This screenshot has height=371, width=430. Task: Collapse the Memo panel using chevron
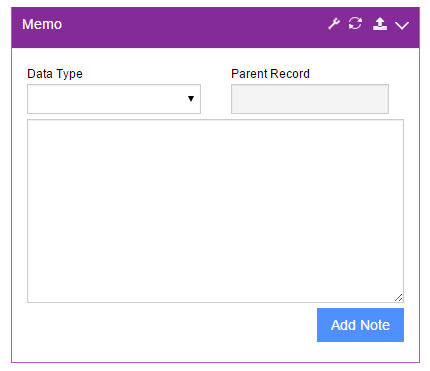click(x=402, y=25)
